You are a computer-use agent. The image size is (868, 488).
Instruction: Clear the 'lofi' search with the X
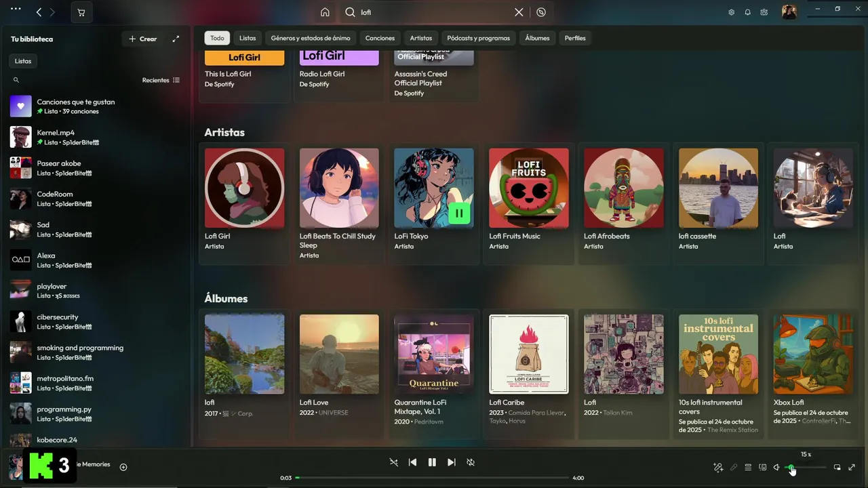519,12
